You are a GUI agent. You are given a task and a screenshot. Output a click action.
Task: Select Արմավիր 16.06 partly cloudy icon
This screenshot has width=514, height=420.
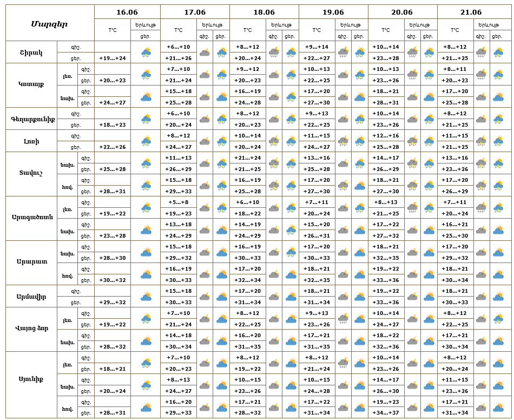(x=146, y=297)
